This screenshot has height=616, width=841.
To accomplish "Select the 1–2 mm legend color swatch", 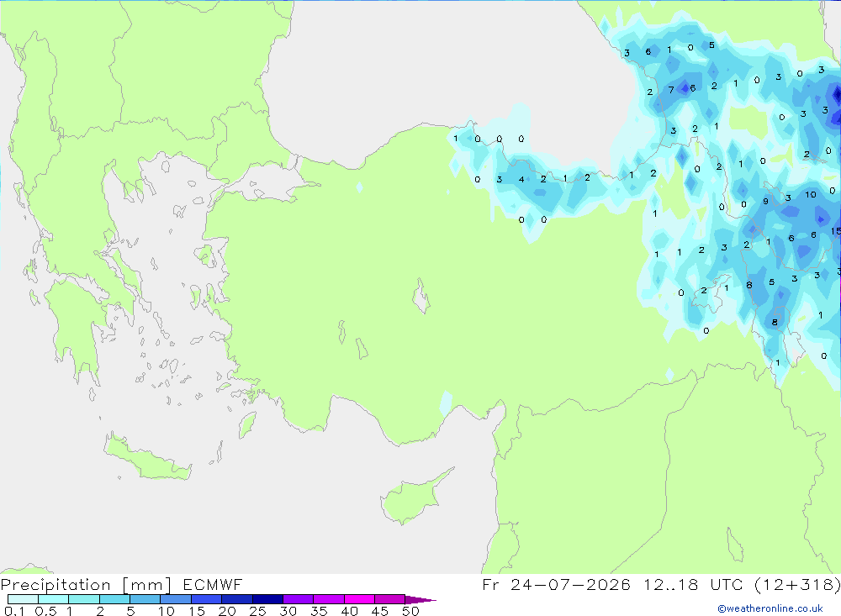I will 84,599.
